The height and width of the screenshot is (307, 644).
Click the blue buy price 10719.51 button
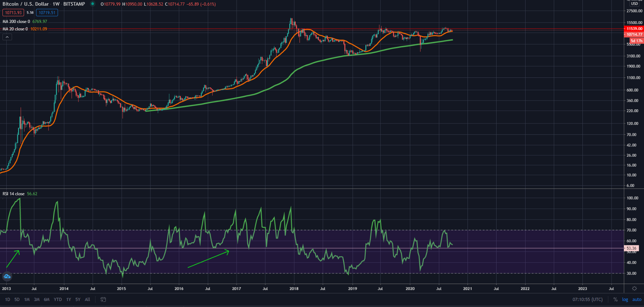47,13
